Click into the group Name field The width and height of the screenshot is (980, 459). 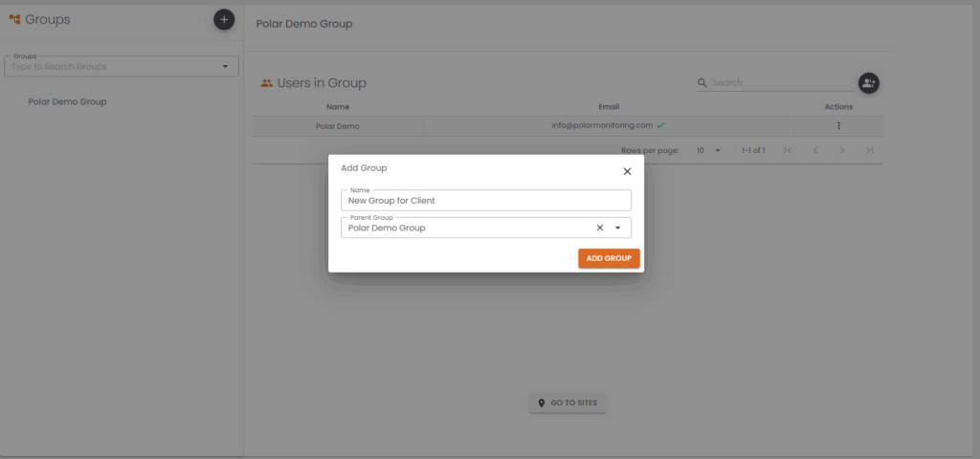click(485, 201)
